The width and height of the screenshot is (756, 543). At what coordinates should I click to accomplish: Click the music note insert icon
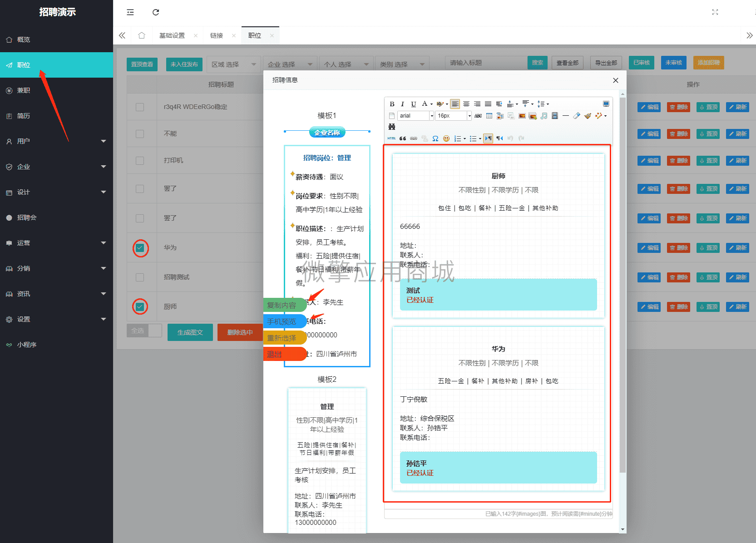click(x=544, y=116)
